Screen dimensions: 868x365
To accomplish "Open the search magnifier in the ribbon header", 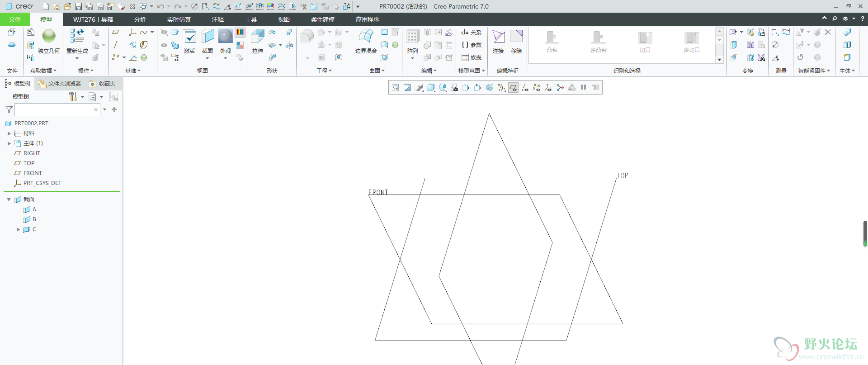I will point(835,19).
